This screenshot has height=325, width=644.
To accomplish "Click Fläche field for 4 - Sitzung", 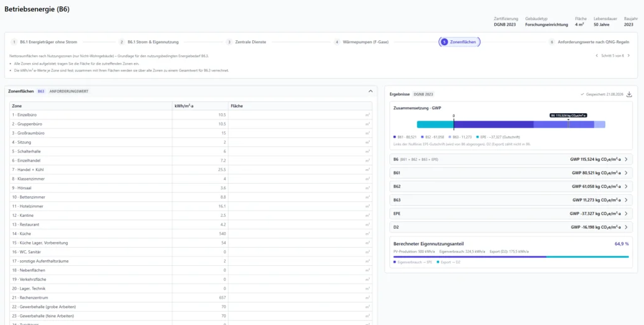I will [300, 142].
